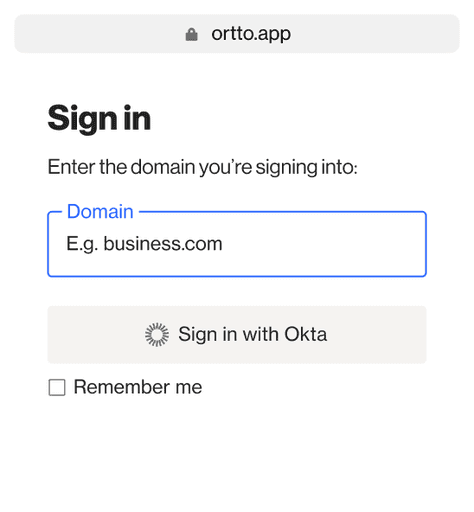Click the Sign in with Okta button

(237, 335)
